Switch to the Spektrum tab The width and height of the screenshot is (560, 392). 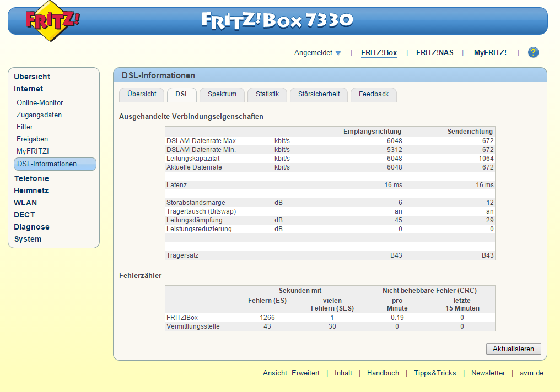coord(222,94)
